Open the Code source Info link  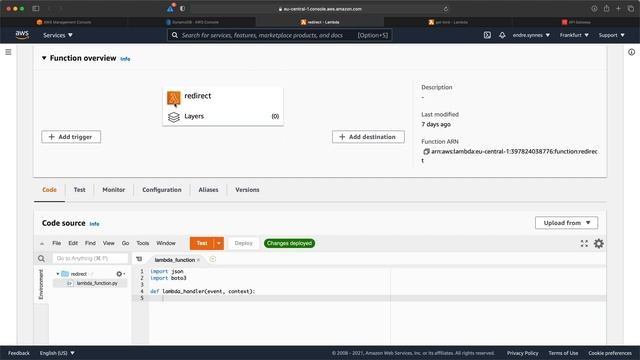pyautogui.click(x=94, y=224)
